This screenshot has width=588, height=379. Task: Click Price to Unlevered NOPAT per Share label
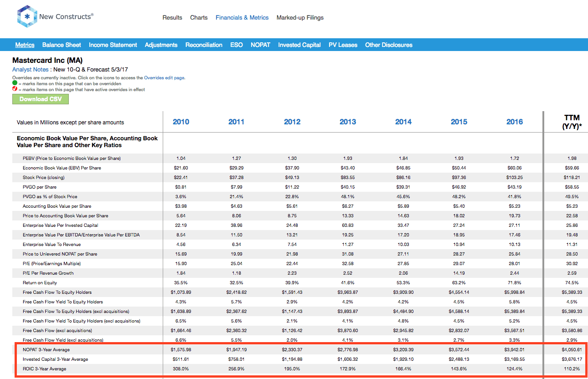pyautogui.click(x=60, y=254)
